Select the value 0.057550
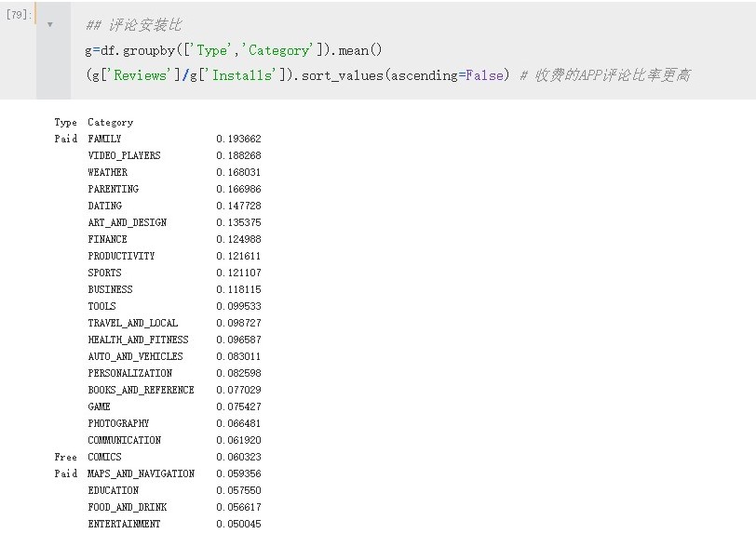The image size is (756, 533). tap(238, 490)
